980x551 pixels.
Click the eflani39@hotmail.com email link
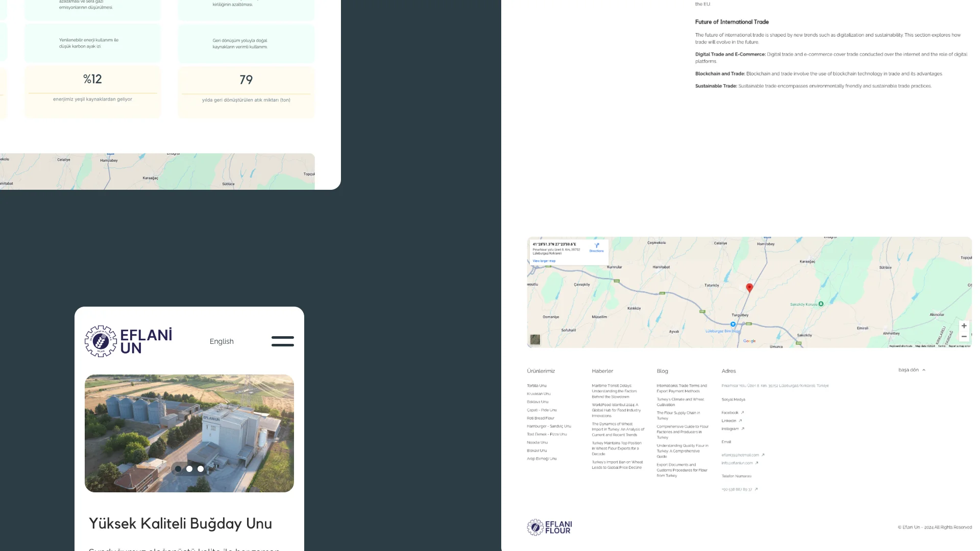tap(743, 455)
